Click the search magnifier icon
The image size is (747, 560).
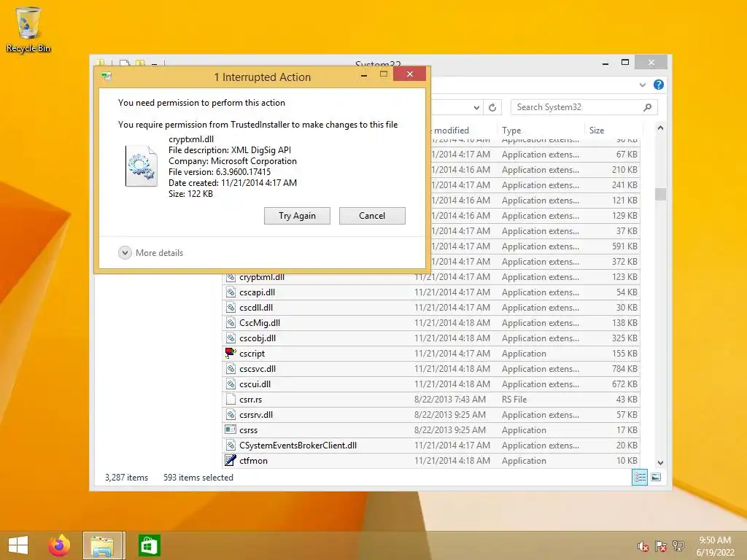pyautogui.click(x=648, y=107)
